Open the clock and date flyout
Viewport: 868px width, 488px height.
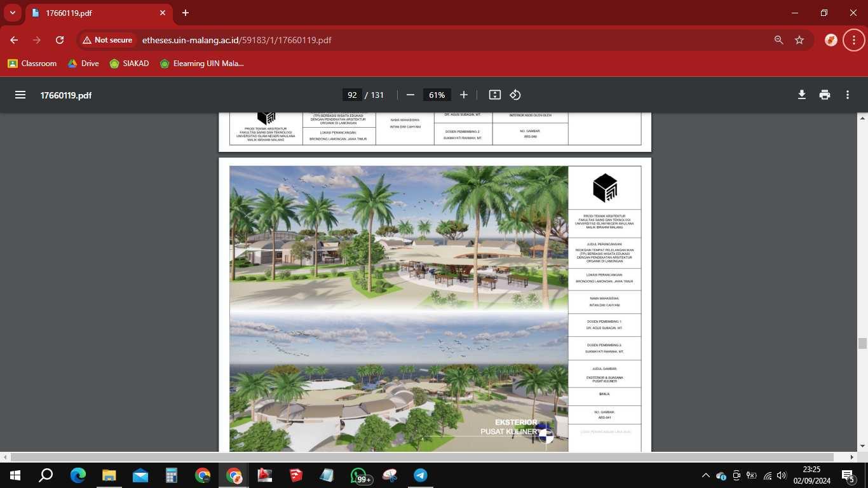[811, 475]
